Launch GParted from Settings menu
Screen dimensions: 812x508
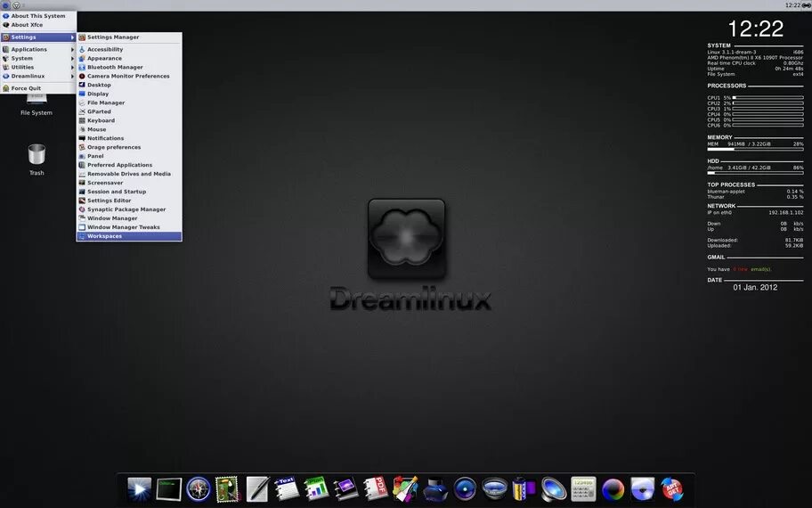(129, 111)
